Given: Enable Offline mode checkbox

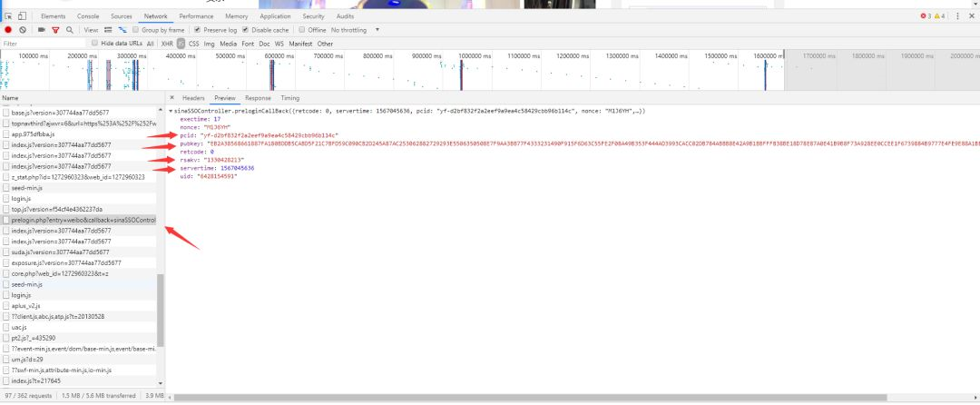Looking at the screenshot, I should pyautogui.click(x=302, y=30).
